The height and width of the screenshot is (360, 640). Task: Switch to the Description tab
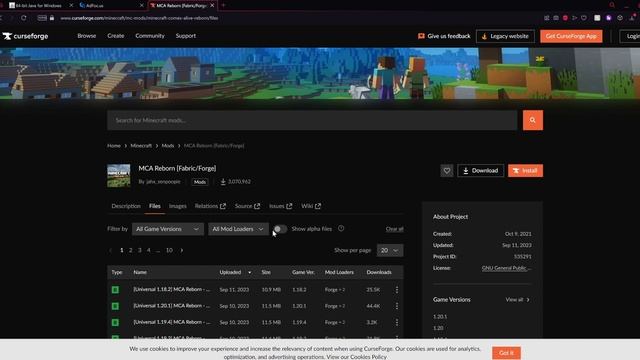click(126, 206)
